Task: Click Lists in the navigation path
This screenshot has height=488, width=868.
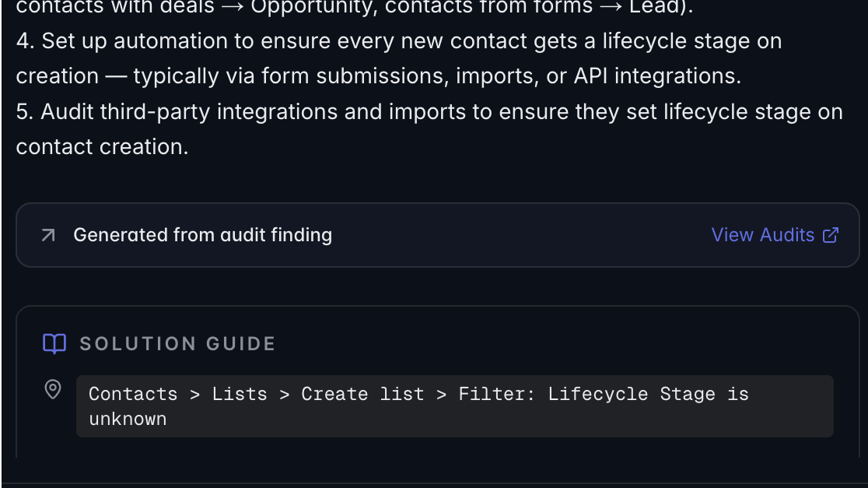Action: click(x=239, y=394)
